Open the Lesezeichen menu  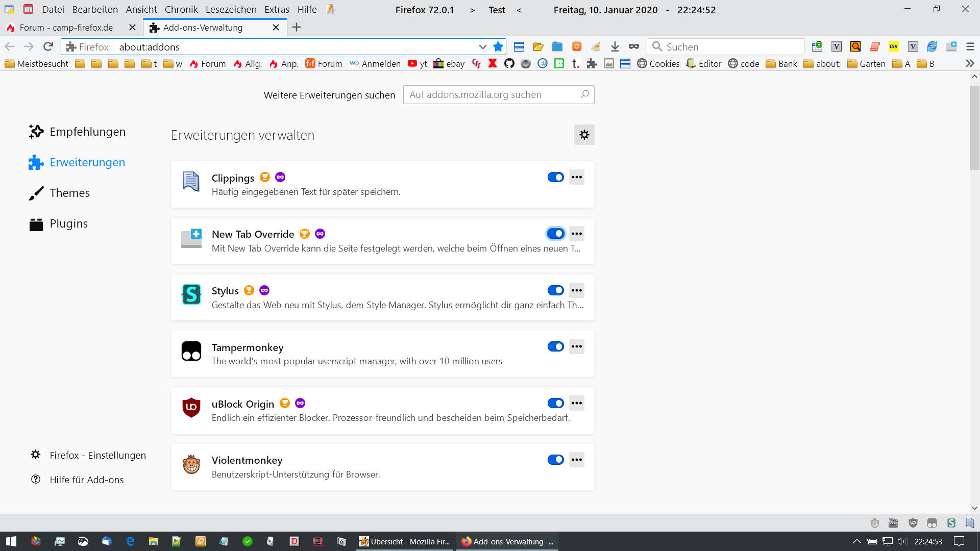pyautogui.click(x=231, y=10)
